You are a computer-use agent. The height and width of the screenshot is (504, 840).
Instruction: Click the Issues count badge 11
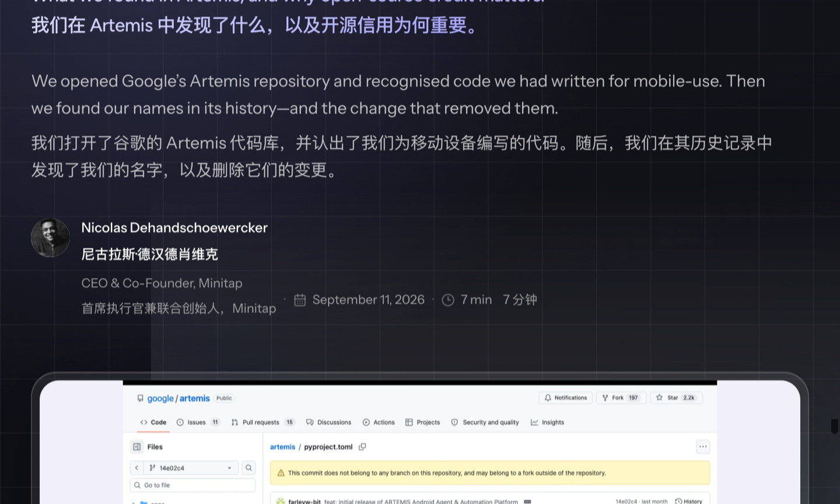click(x=215, y=422)
